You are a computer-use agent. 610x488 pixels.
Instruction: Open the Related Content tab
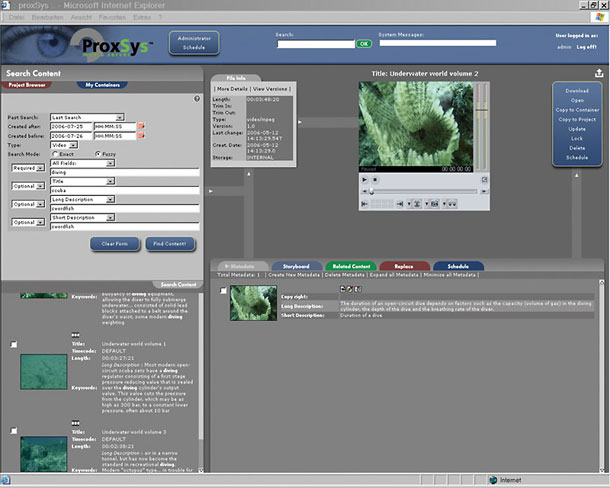(351, 266)
